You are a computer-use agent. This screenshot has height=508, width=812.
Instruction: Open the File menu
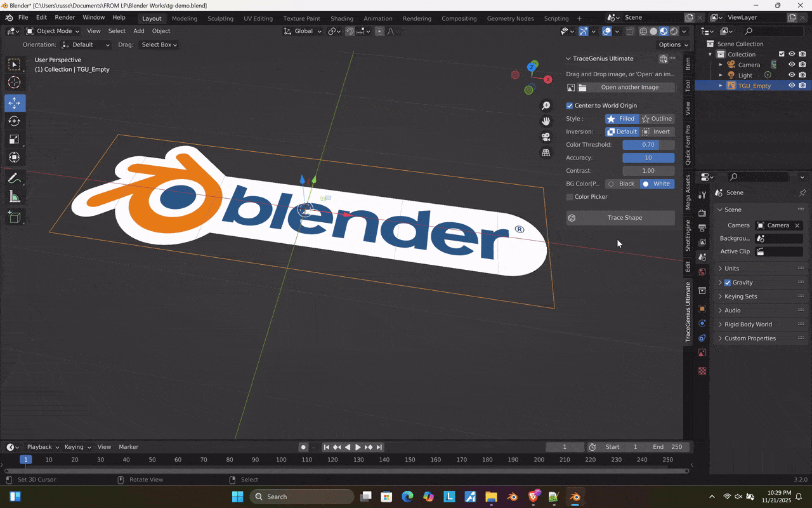coord(23,18)
